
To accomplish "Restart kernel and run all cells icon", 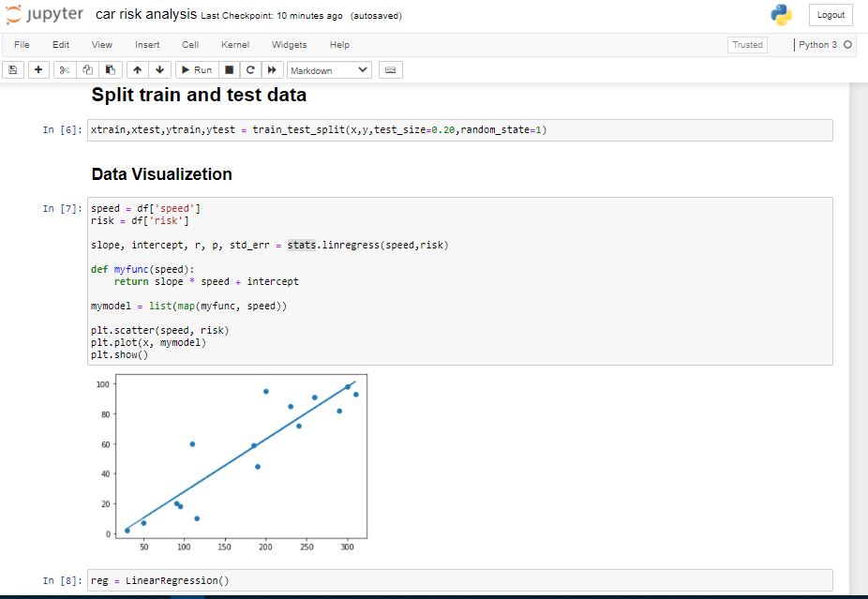I will pos(272,69).
